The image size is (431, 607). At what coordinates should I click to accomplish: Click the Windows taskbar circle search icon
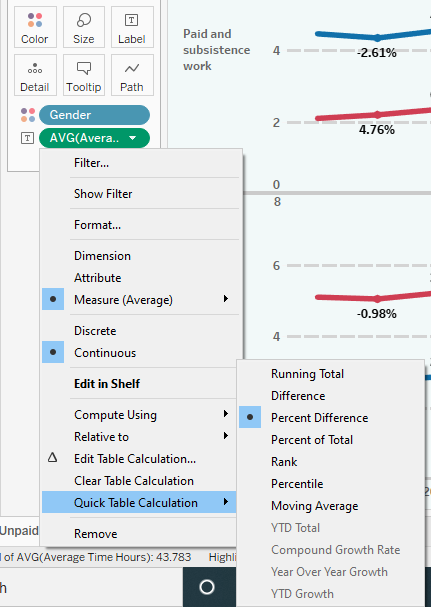(207, 587)
